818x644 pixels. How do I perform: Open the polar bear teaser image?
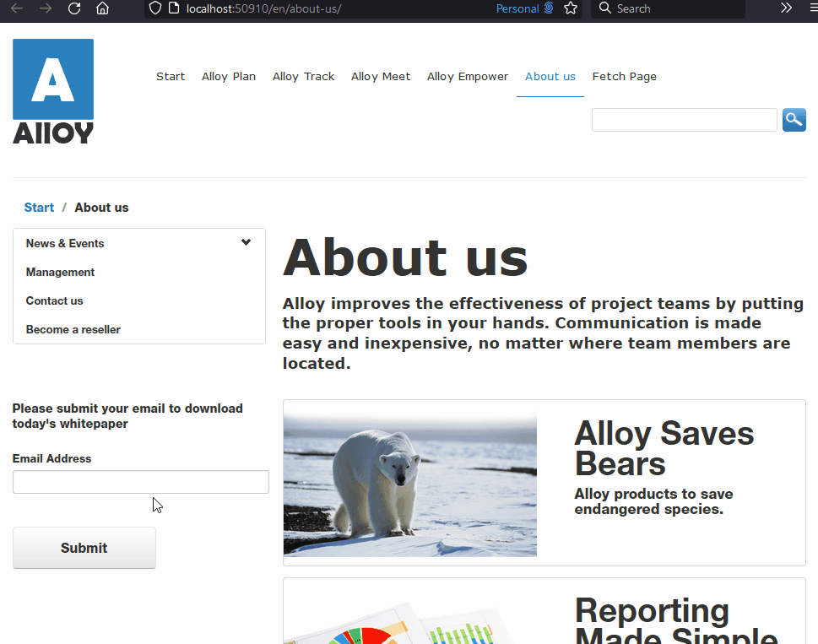410,483
